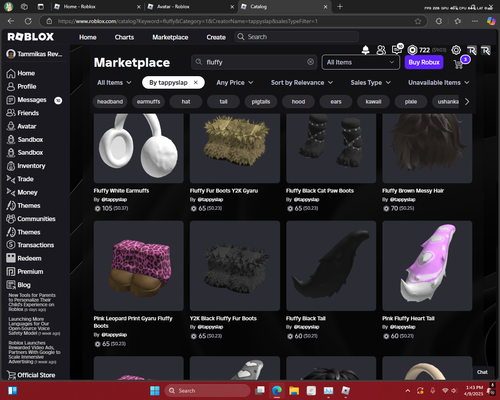Clear the fluffy search text with X icon
Screen dimensions: 500x400
310,62
